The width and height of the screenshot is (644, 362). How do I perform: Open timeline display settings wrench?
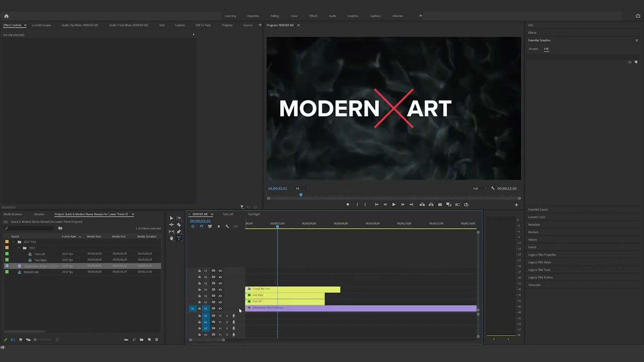click(227, 226)
